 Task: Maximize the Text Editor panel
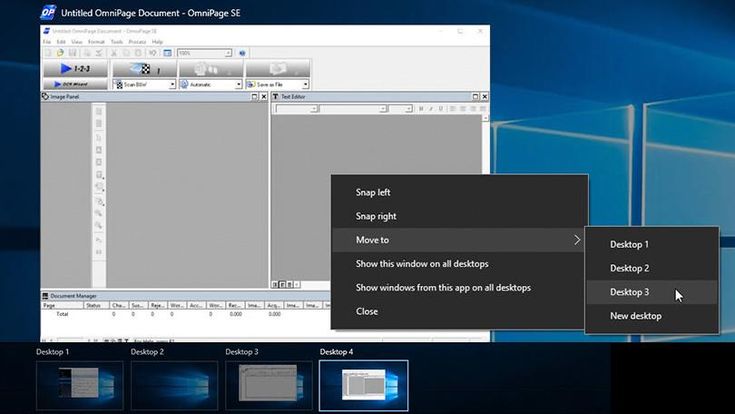(x=475, y=97)
